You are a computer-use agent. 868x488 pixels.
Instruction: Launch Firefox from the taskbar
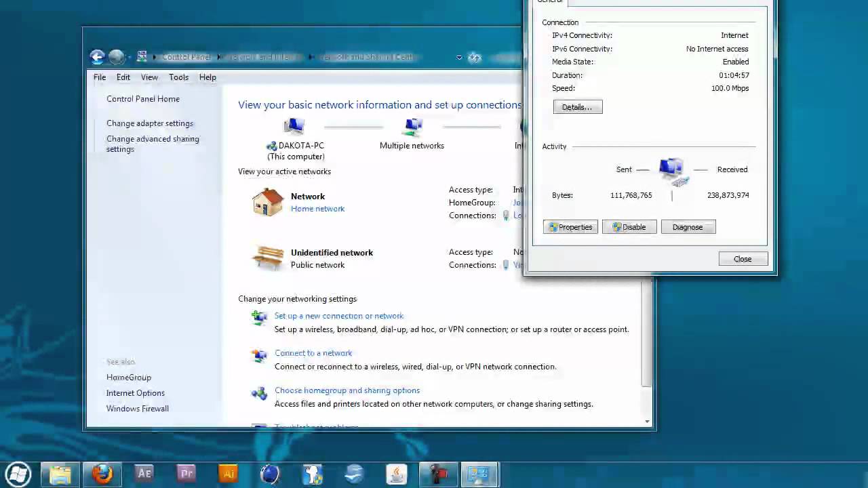102,474
